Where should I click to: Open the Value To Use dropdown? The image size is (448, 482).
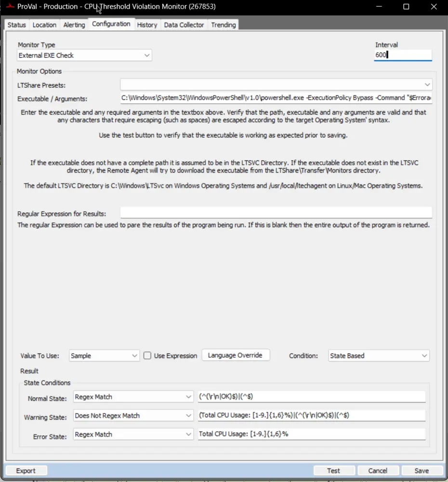104,356
